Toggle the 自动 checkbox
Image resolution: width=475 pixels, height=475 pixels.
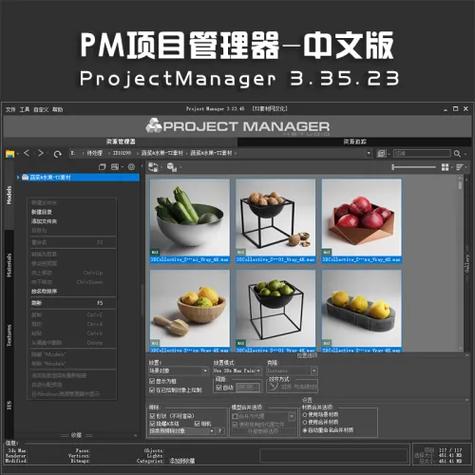(219, 388)
